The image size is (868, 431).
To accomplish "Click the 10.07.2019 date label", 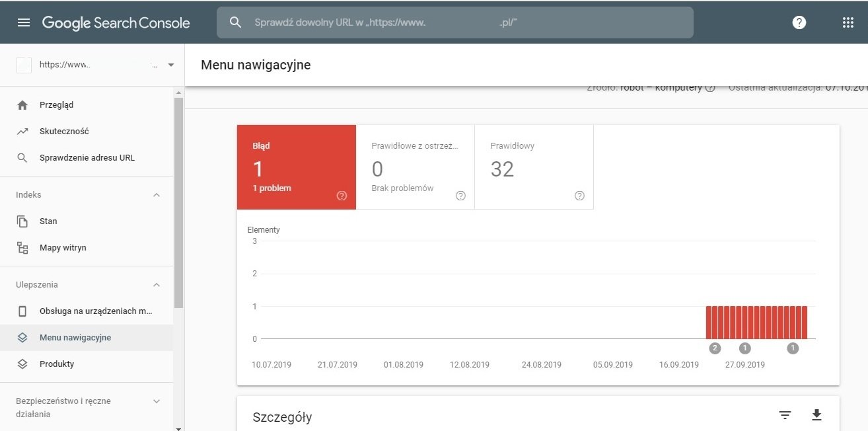I will point(271,365).
